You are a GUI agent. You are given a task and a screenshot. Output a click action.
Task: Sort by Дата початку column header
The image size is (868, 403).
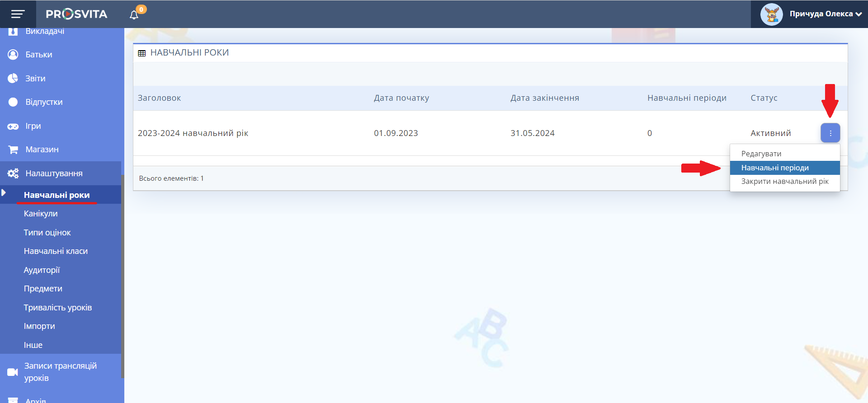pos(401,98)
